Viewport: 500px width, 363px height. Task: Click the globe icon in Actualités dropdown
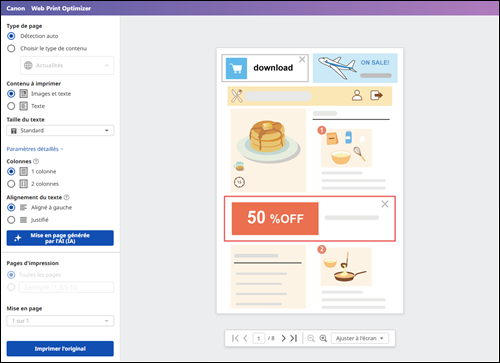pos(28,65)
